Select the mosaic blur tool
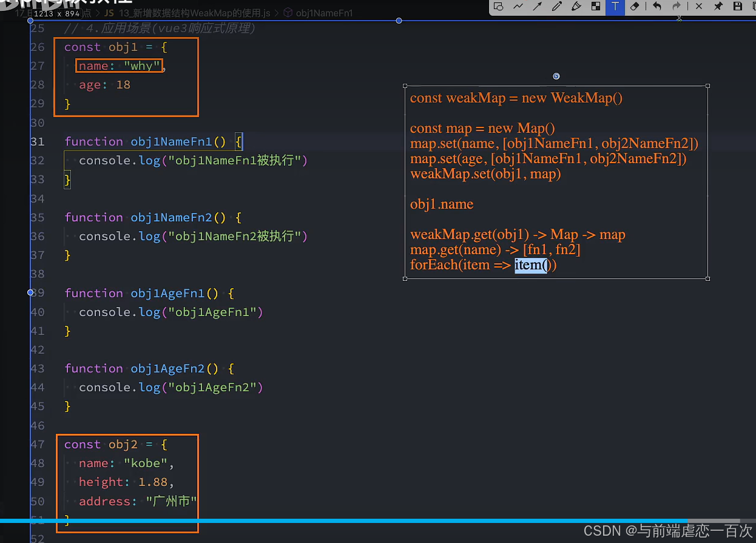756x543 pixels. point(596,7)
